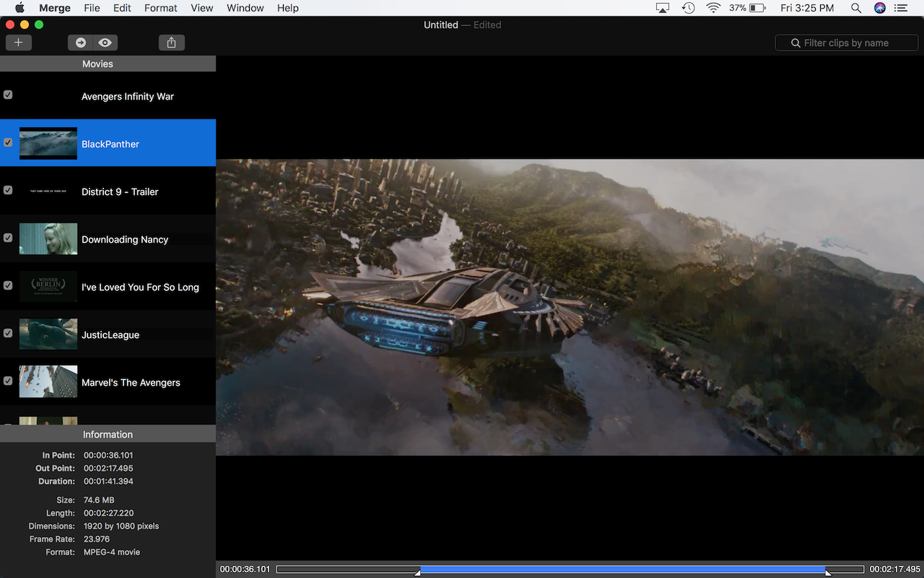Click the Frame Rate value 23.976

97,539
